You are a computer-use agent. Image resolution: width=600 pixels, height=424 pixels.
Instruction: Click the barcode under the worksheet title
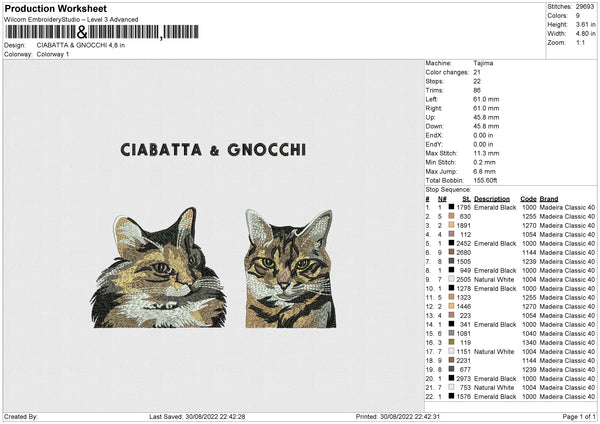[102, 32]
